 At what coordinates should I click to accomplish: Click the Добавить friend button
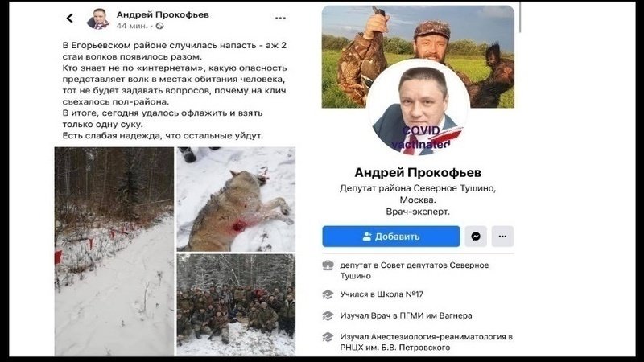[391, 237]
